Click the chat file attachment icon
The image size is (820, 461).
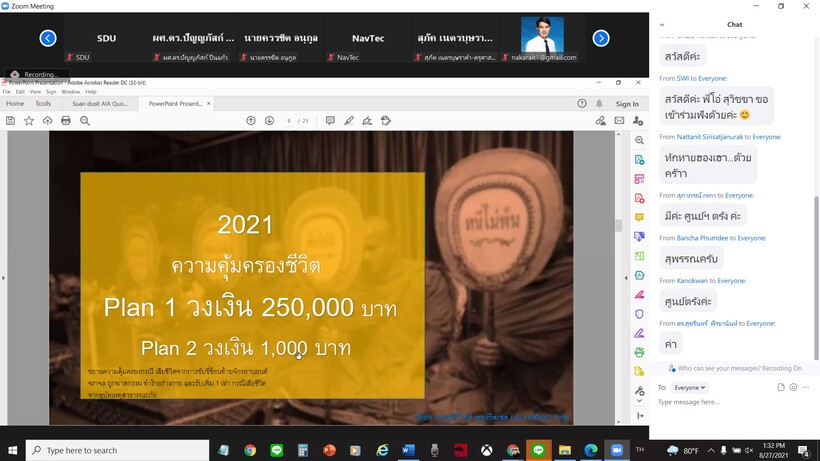point(781,387)
